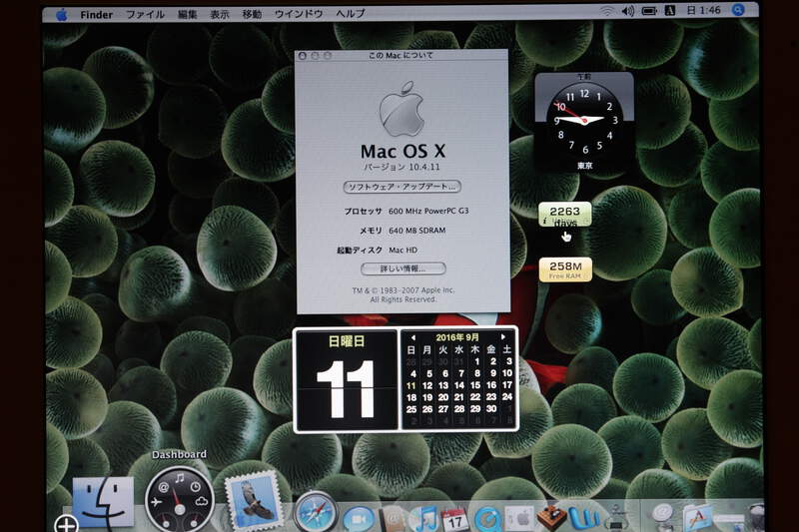
Task: Click the analog clock widget
Action: click(584, 122)
